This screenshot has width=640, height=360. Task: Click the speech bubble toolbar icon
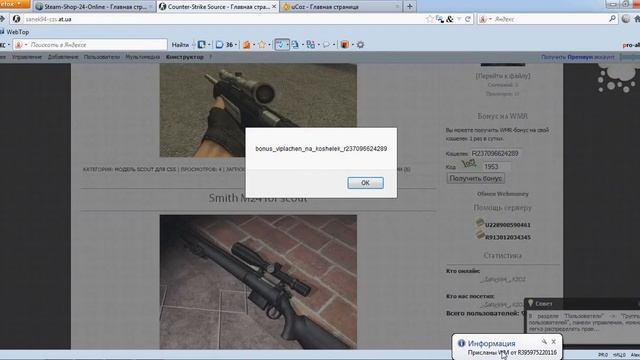click(327, 44)
